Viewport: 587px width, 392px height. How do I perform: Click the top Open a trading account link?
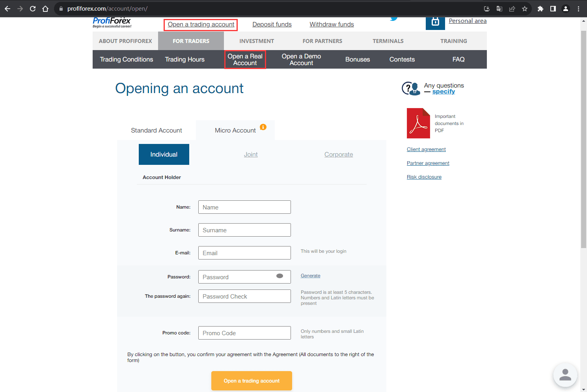coord(201,24)
